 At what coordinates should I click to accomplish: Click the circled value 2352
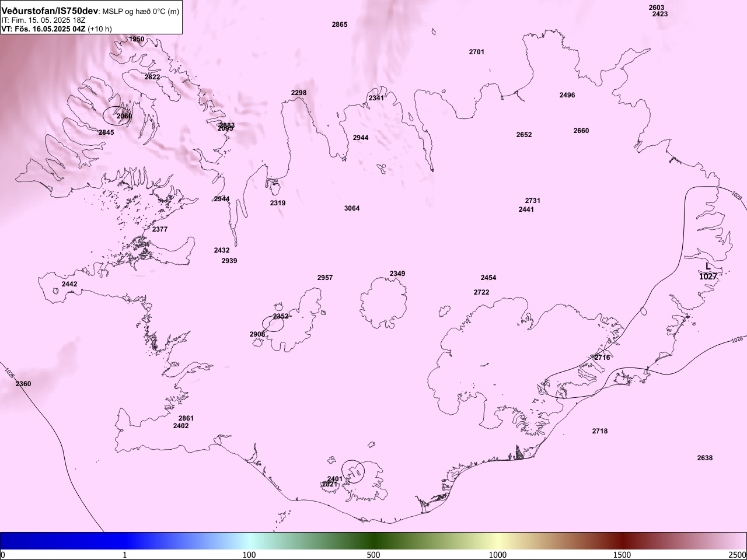tap(281, 316)
